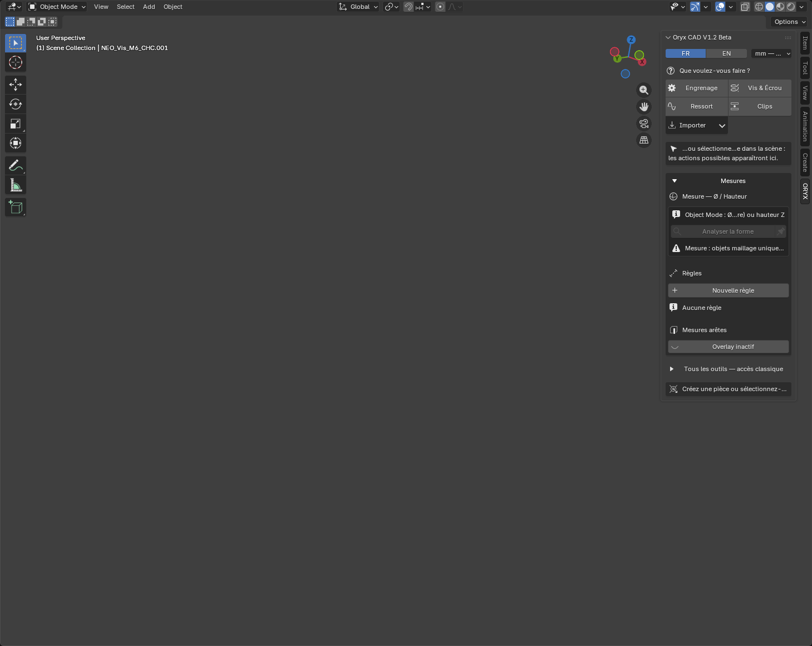Set selection mode to Extend

[x=21, y=22]
